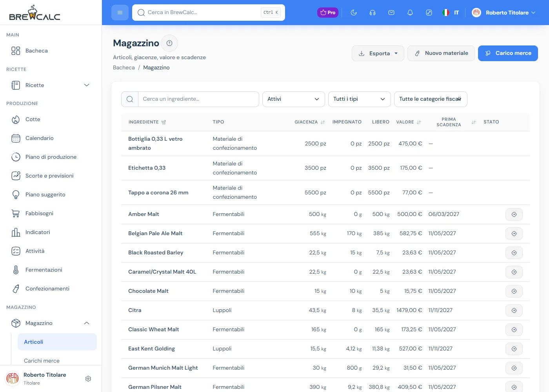Click the ingredient search magnifier icon

130,99
